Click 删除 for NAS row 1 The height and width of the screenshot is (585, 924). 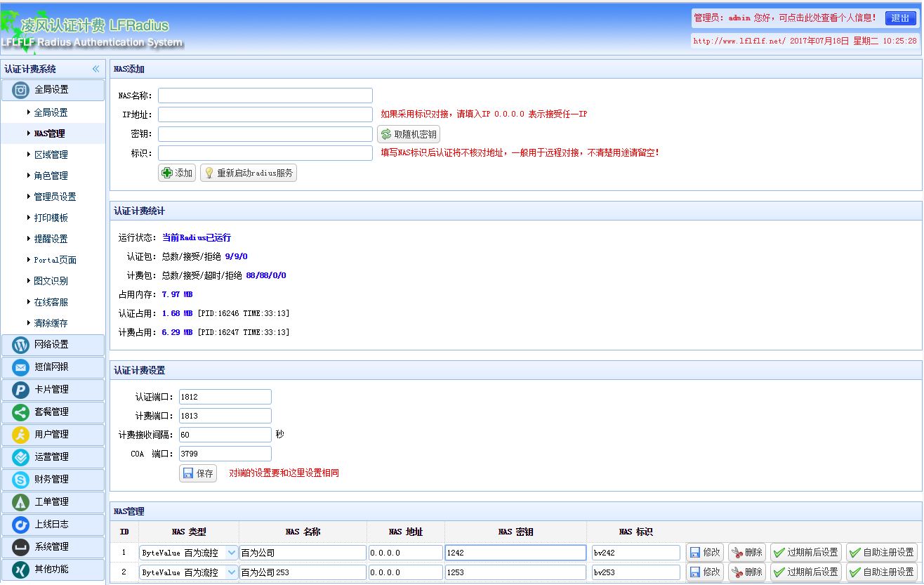pos(746,553)
